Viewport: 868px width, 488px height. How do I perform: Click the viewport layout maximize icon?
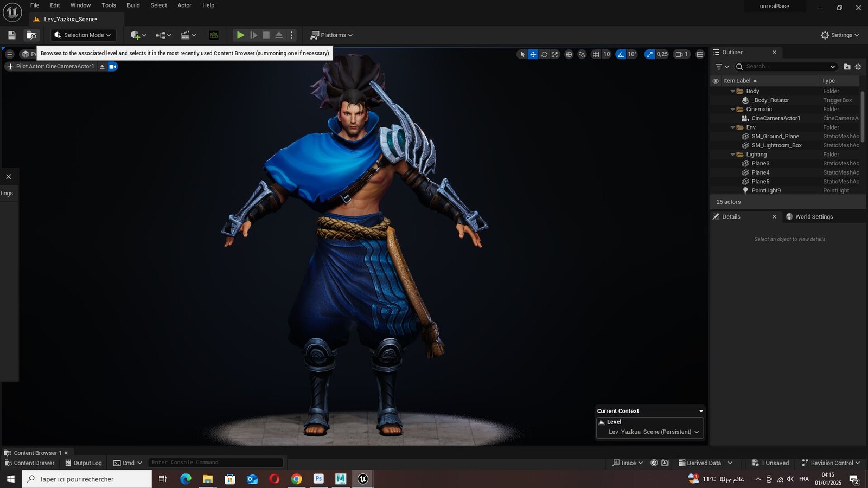[x=700, y=54]
